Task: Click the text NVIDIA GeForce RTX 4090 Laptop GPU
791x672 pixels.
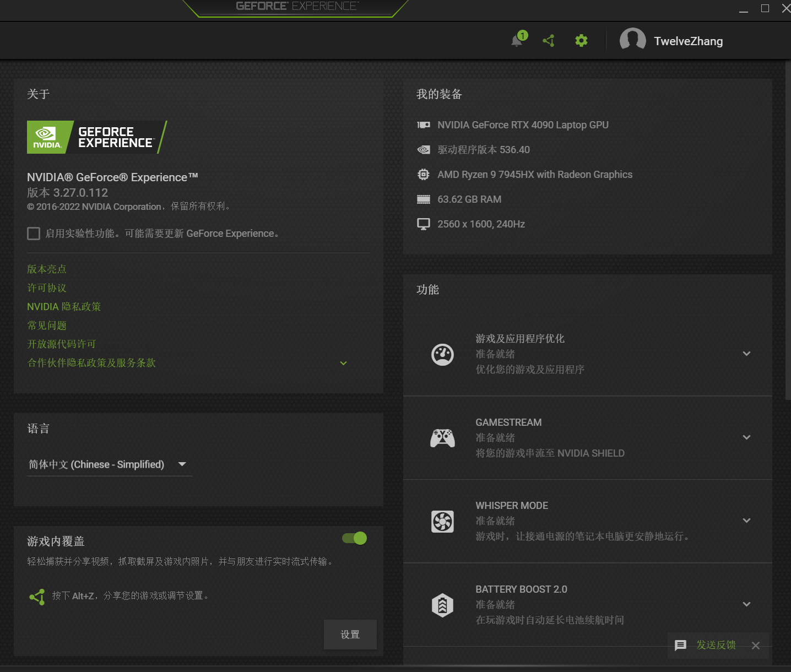Action: (x=523, y=125)
